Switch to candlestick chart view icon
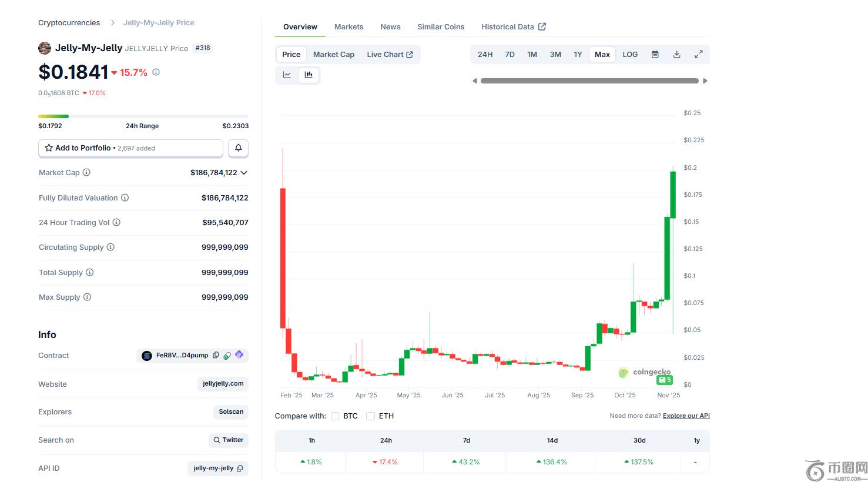 309,75
